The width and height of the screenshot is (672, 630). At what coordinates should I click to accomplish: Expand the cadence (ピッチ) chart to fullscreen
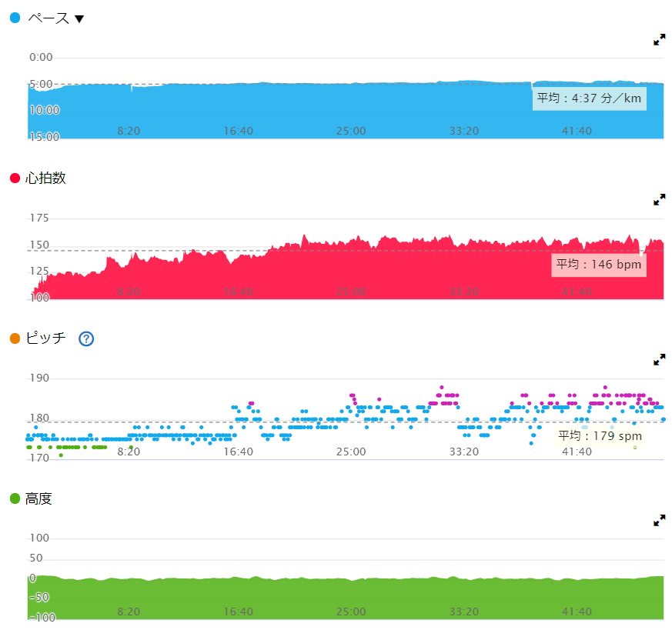tap(659, 360)
